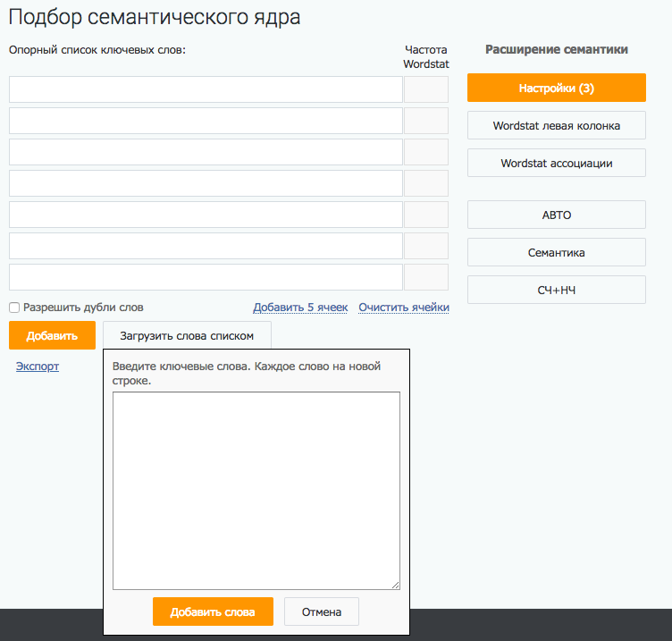
Task: Click Добавить 5 ячеек link
Action: pyautogui.click(x=300, y=308)
